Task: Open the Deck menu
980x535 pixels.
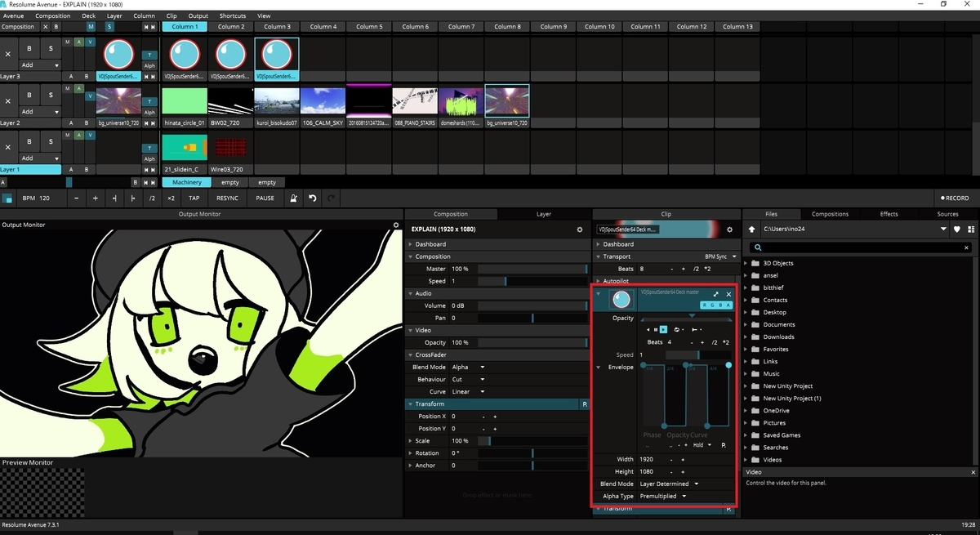Action: pos(89,16)
